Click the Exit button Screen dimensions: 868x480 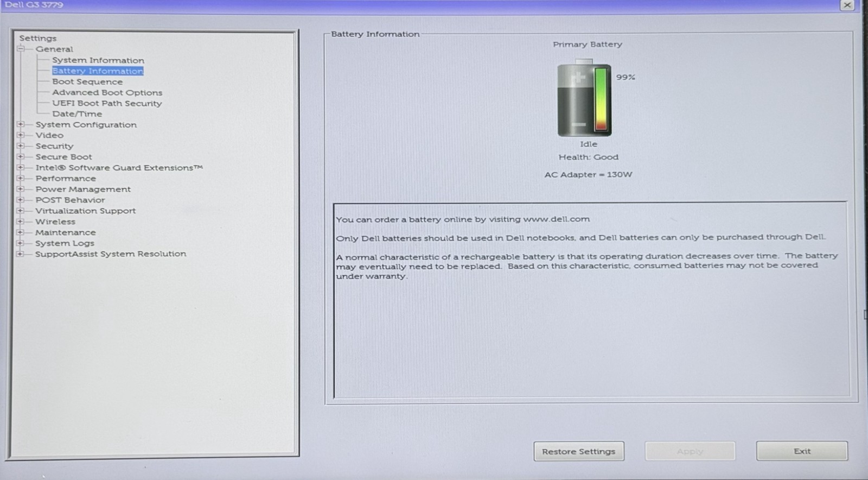(x=802, y=451)
